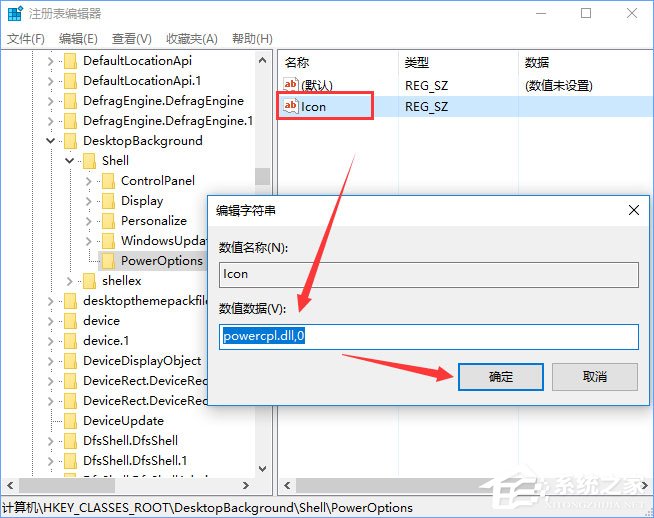The height and width of the screenshot is (518, 654).
Task: Select the Icon value name in list
Action: [x=313, y=107]
